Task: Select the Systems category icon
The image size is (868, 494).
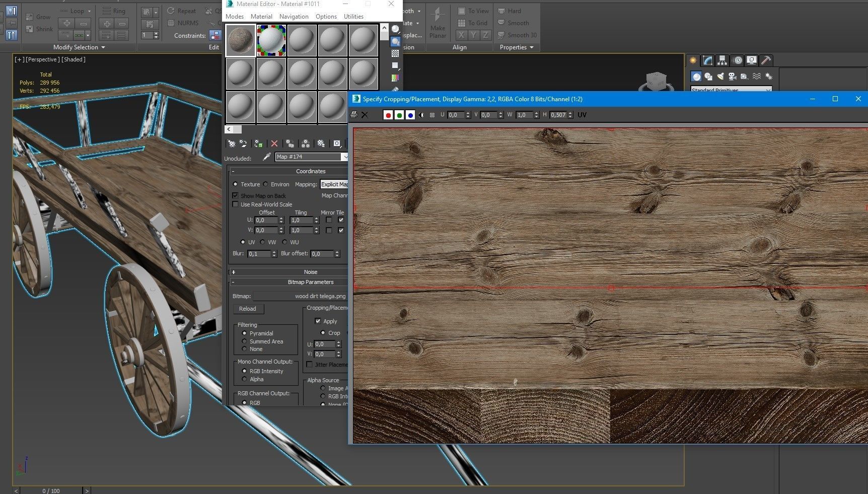Action: [x=769, y=77]
